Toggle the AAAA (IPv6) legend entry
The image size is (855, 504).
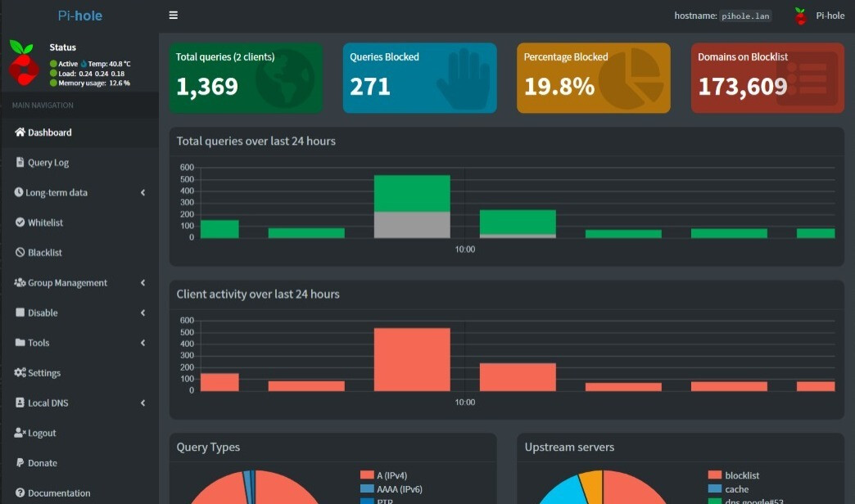pos(391,488)
